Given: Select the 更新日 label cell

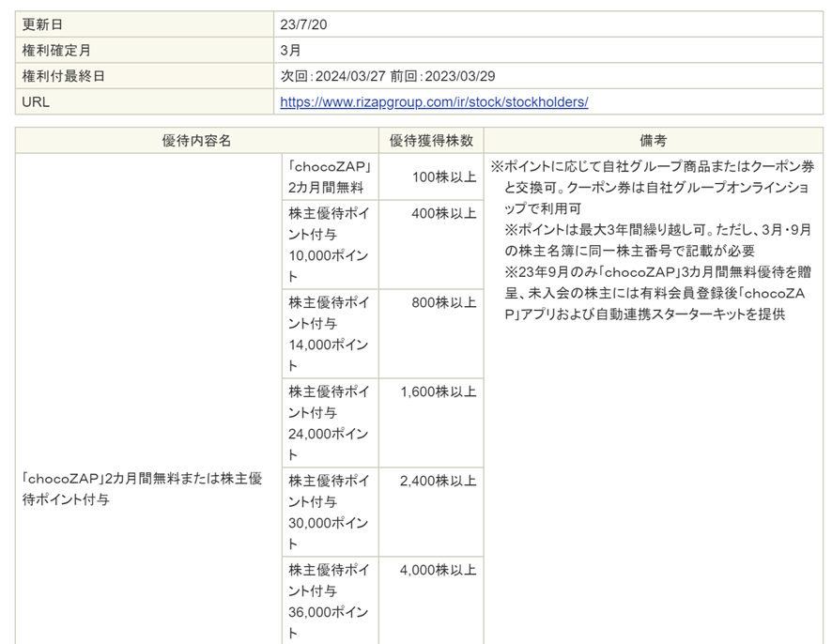Looking at the screenshot, I should click(x=145, y=24).
